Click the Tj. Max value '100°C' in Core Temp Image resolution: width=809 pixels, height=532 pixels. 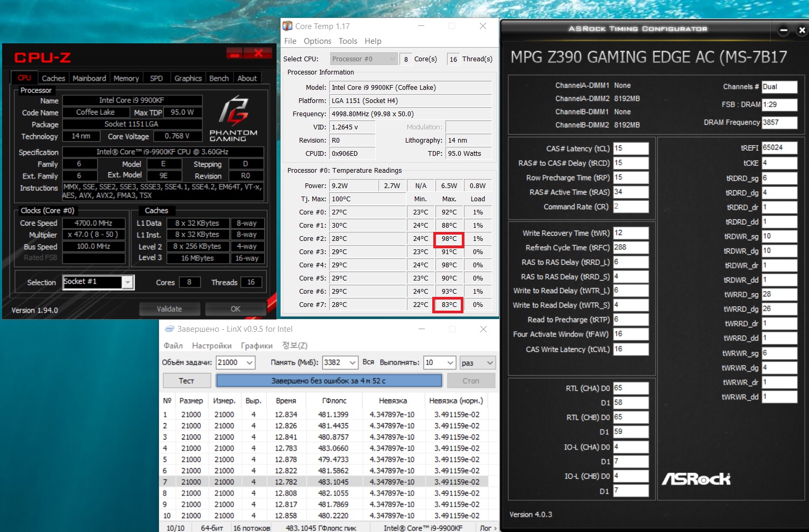[x=367, y=199]
